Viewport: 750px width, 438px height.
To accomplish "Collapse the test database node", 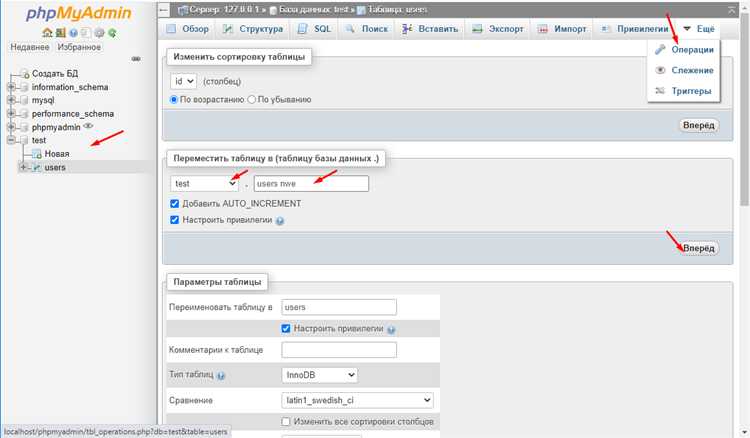I will [x=11, y=140].
